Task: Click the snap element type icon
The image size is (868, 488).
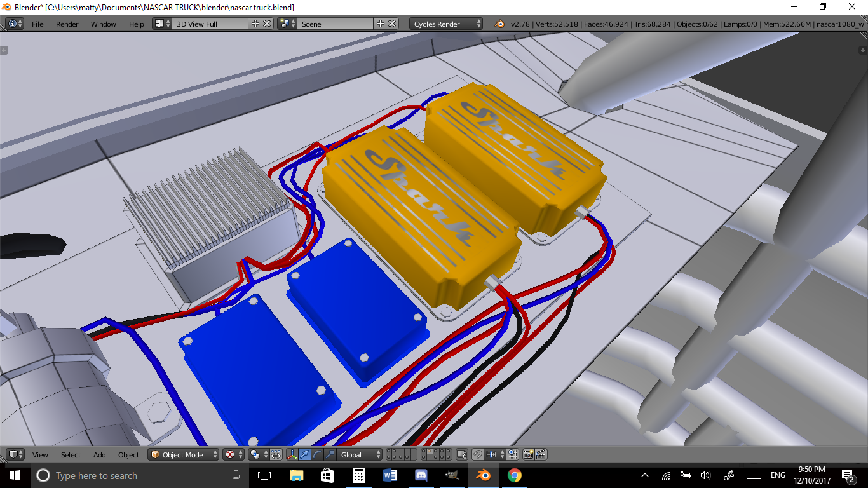Action: [491, 454]
